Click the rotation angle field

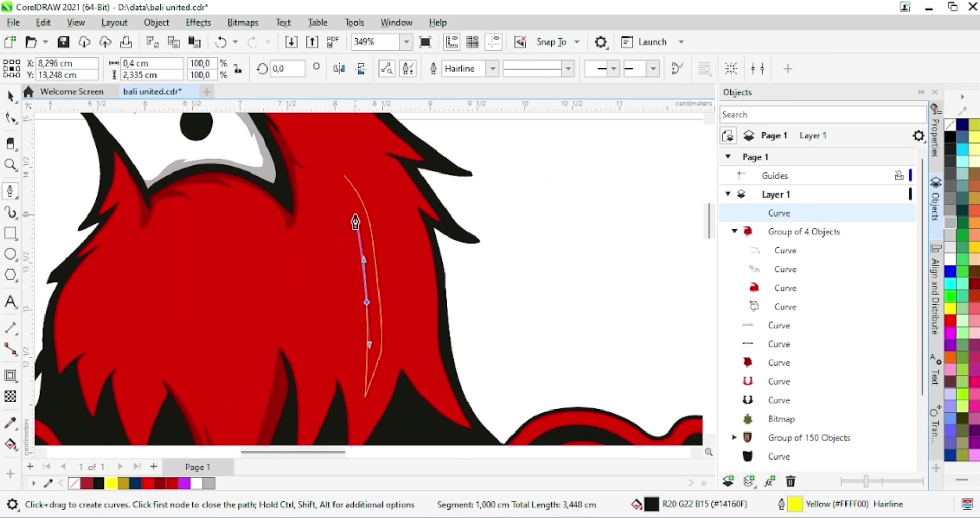point(287,69)
